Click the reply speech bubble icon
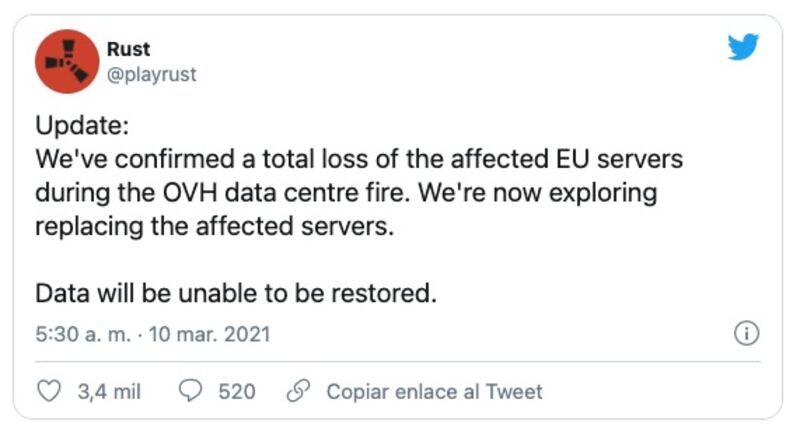 point(190,391)
